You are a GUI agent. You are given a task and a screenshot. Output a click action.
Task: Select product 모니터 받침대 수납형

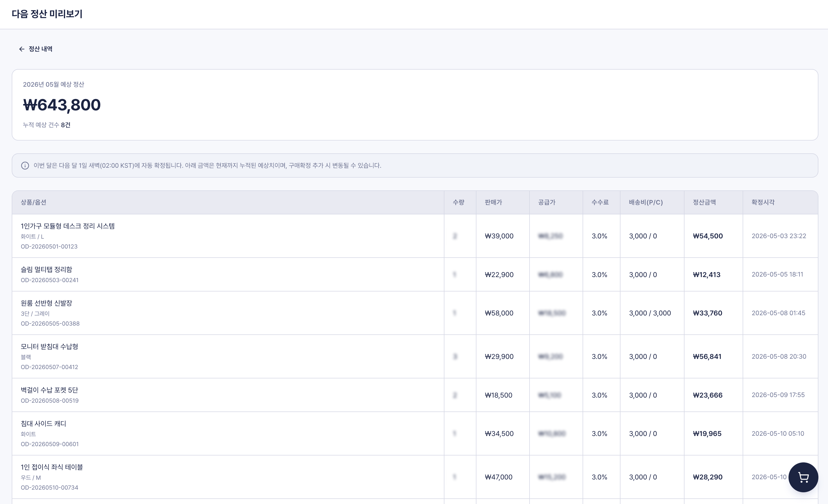click(49, 346)
